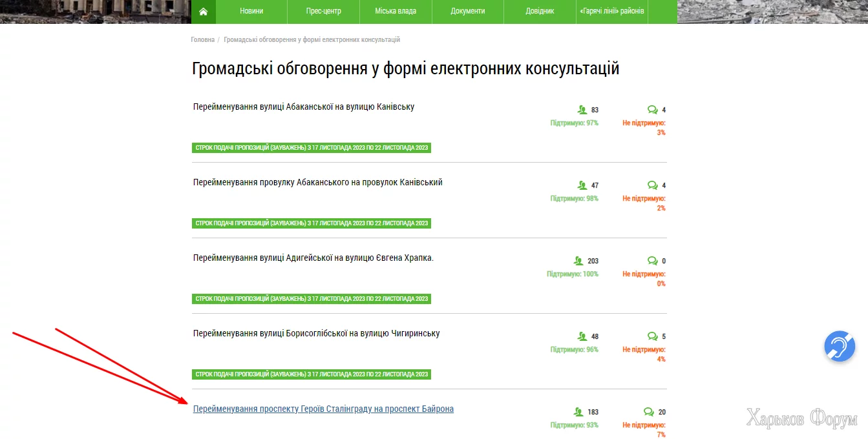Screen dimensions: 868x439
Task: Open the Борисоглібської to Чигиринську renaming discussion
Action: click(316, 333)
